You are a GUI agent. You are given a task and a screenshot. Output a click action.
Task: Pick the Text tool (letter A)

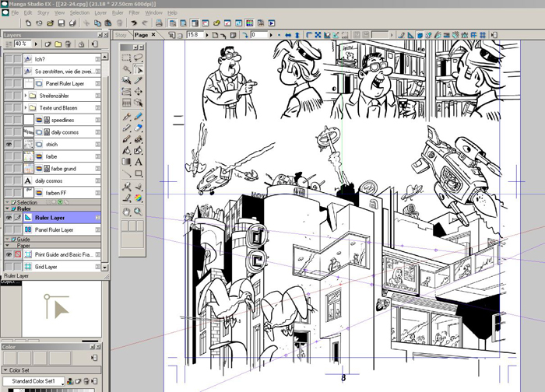coord(138,162)
